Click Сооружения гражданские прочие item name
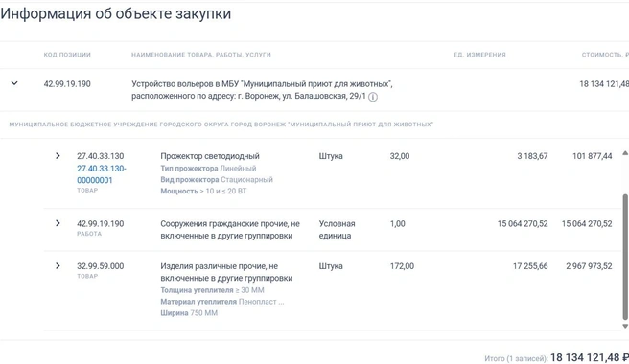The height and width of the screenshot is (364, 629). (x=230, y=229)
